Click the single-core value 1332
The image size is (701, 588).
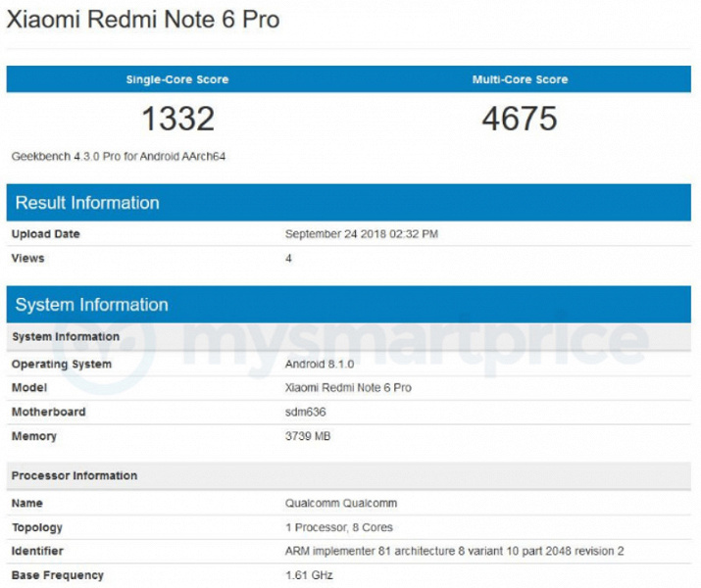[177, 119]
